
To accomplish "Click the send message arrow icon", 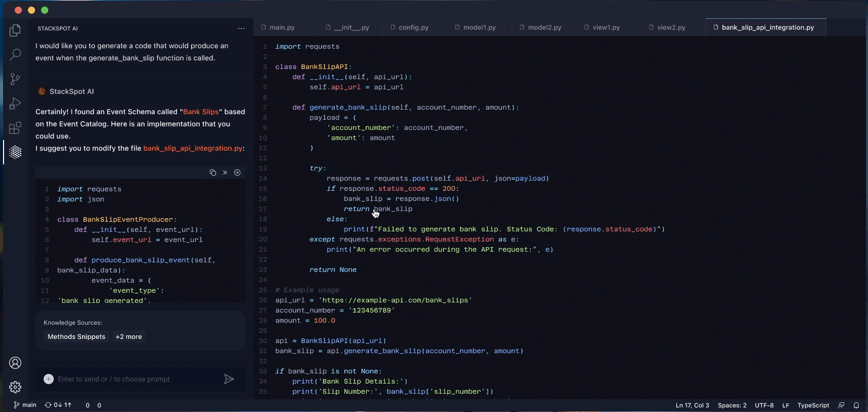I will coord(229,379).
